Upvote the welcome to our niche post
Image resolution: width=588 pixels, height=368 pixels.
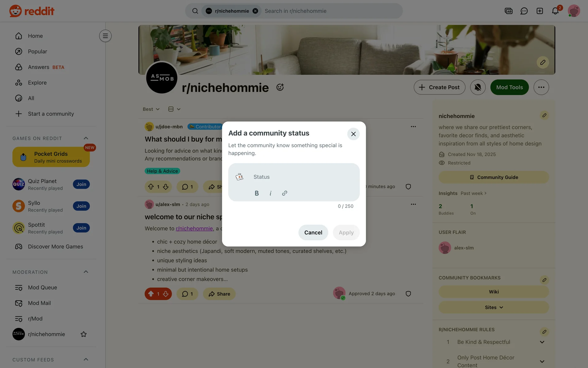151,294
